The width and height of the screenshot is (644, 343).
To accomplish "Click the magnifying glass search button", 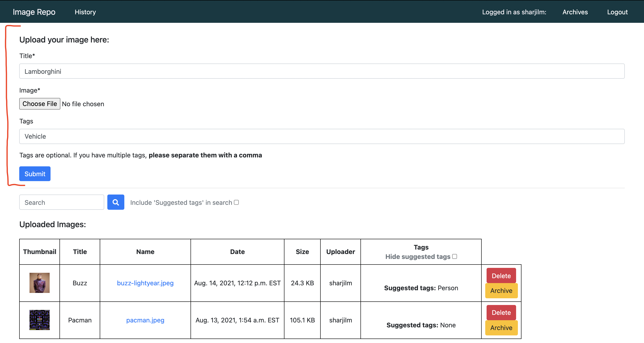I will click(116, 202).
